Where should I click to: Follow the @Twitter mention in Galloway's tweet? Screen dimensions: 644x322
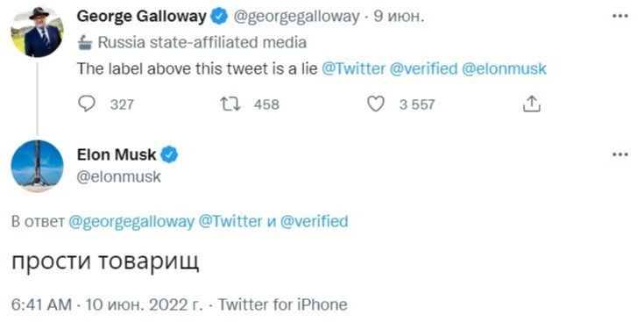(354, 68)
